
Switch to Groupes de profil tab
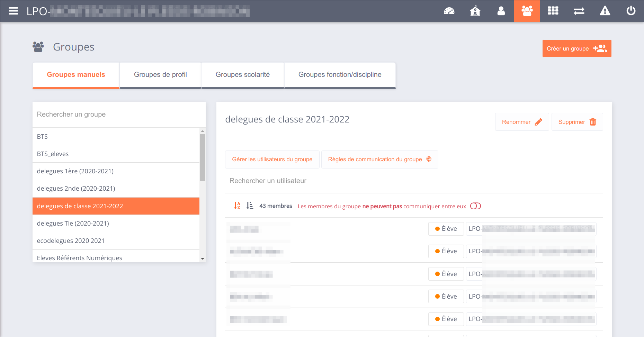click(160, 75)
